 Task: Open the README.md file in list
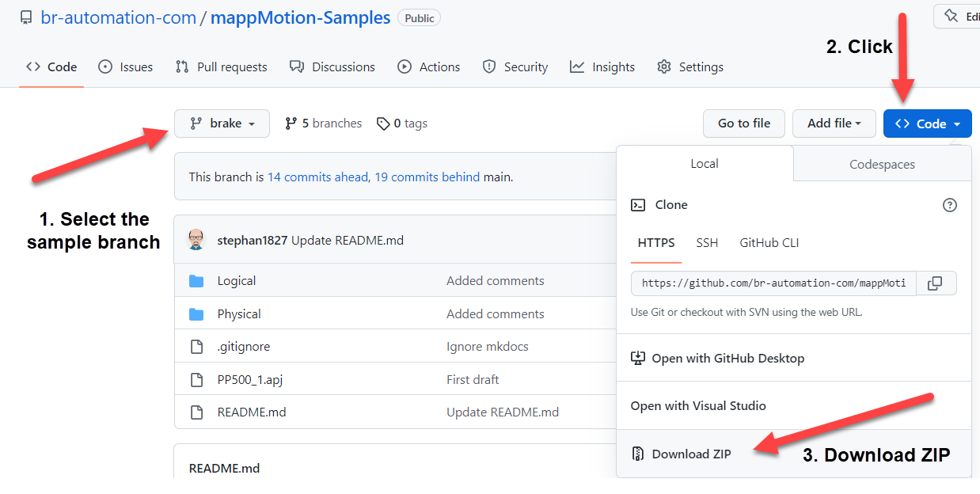point(252,412)
